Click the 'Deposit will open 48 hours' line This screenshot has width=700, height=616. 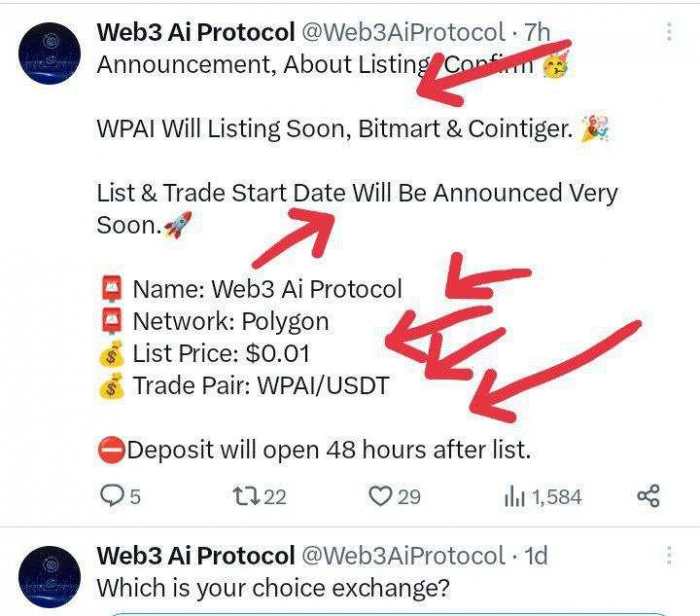[x=315, y=450]
